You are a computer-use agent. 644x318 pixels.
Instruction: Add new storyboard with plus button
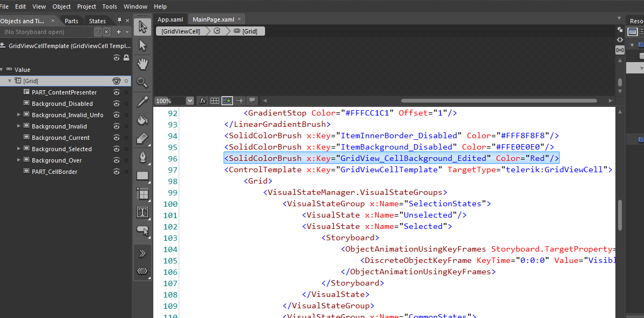119,32
